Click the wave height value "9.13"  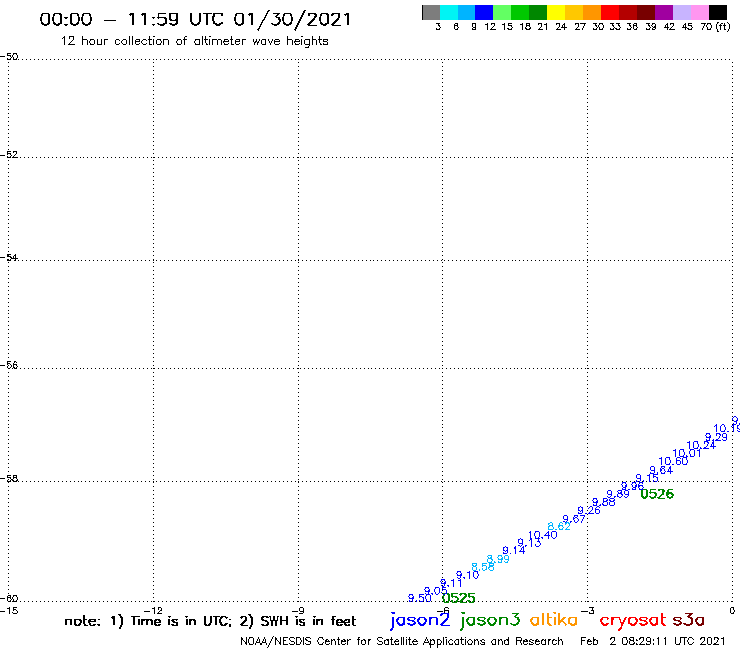click(529, 543)
